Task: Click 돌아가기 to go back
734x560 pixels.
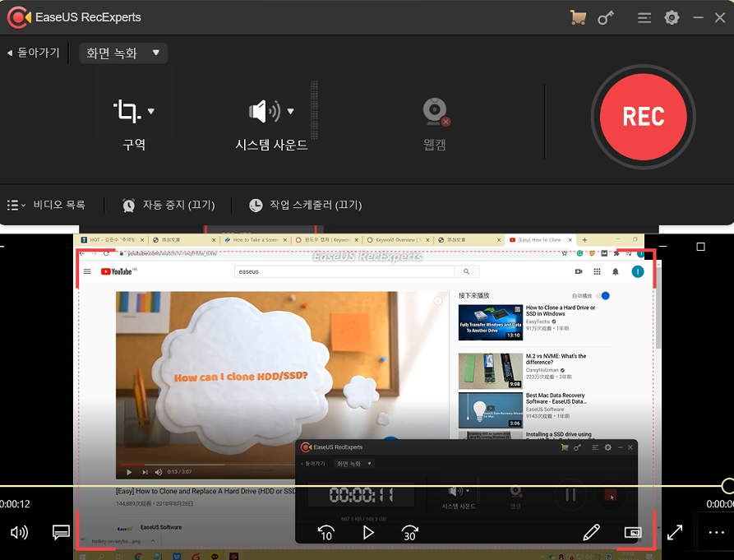Action: pyautogui.click(x=34, y=53)
